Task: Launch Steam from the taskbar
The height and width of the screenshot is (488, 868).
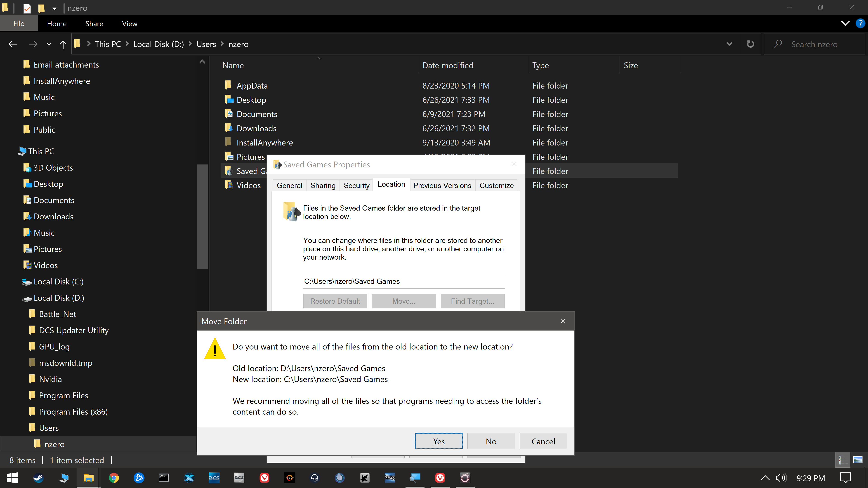Action: (38, 478)
